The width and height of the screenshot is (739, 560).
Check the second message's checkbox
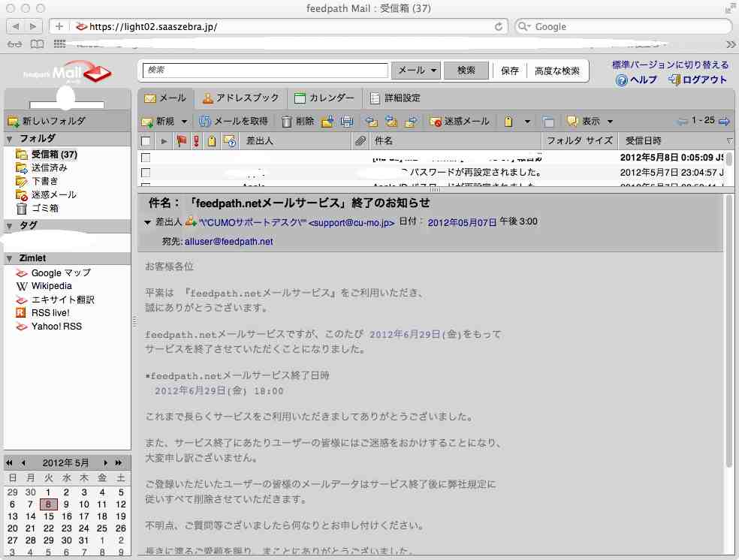(146, 173)
